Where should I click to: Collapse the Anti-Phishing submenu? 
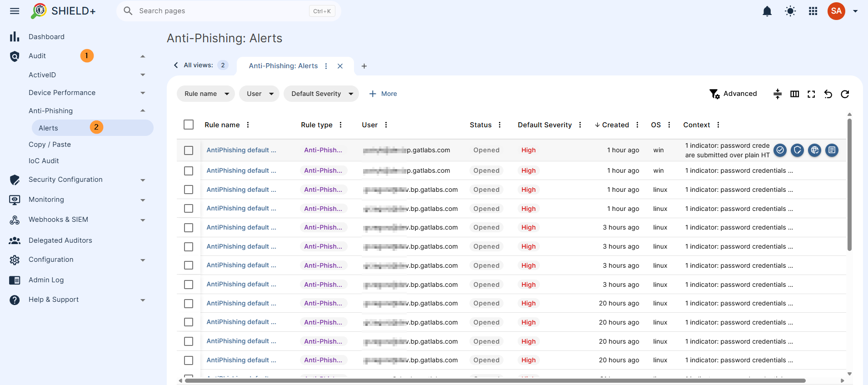(x=143, y=111)
